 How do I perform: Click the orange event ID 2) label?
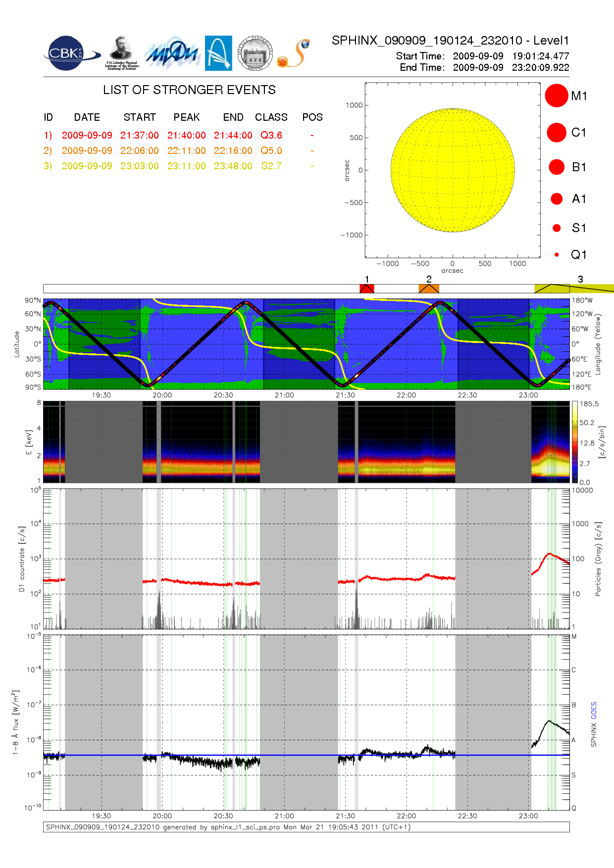point(48,150)
